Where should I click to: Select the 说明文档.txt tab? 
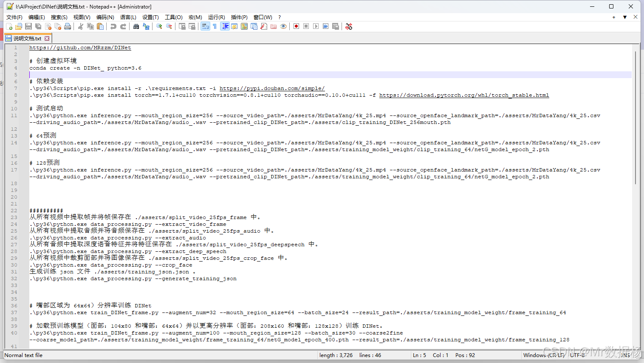tap(27, 38)
